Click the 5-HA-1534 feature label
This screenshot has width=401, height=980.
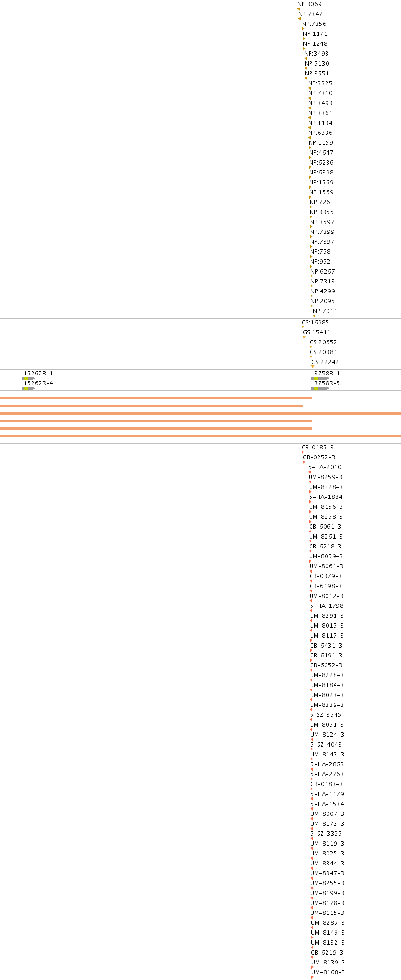click(327, 804)
